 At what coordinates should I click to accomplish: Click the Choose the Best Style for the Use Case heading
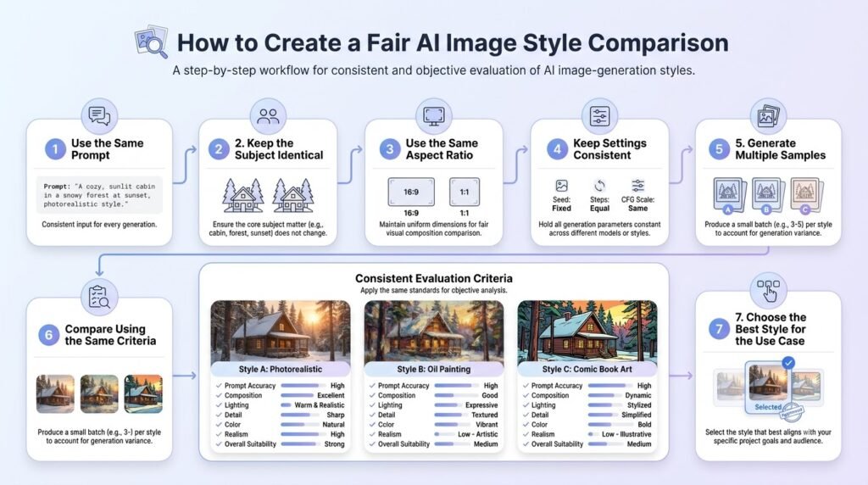tap(771, 329)
